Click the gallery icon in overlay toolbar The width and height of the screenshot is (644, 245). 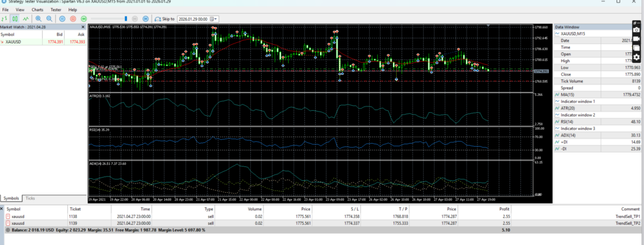(636, 48)
